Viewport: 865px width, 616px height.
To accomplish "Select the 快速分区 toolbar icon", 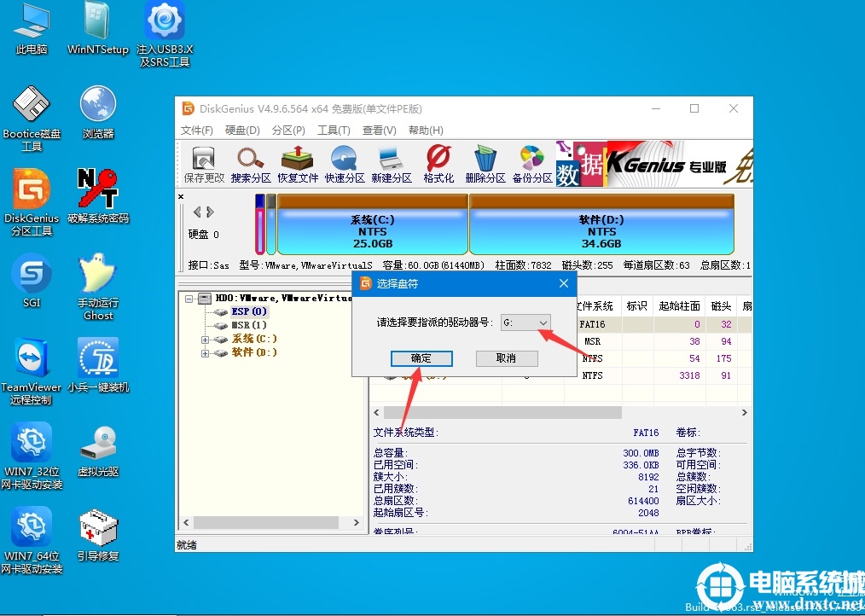I will (345, 164).
